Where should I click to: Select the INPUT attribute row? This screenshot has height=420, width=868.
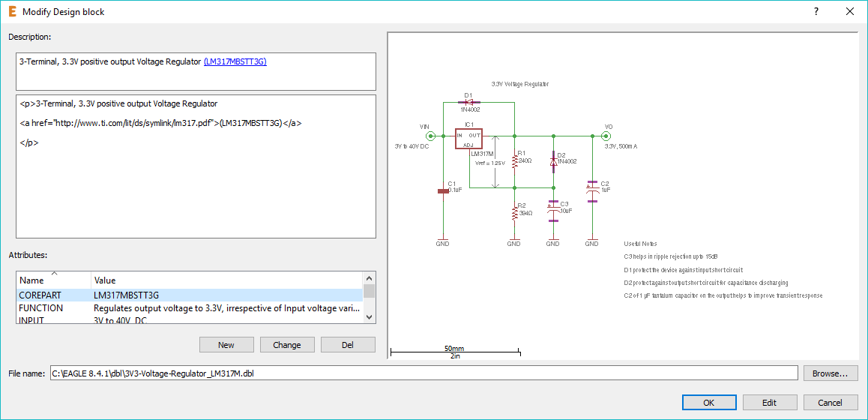tap(190, 319)
